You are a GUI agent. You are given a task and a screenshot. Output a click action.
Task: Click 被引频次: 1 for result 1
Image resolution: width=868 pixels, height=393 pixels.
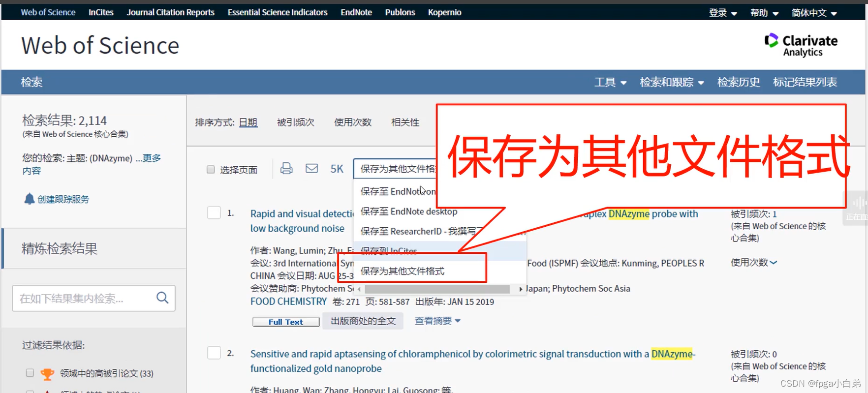click(753, 214)
